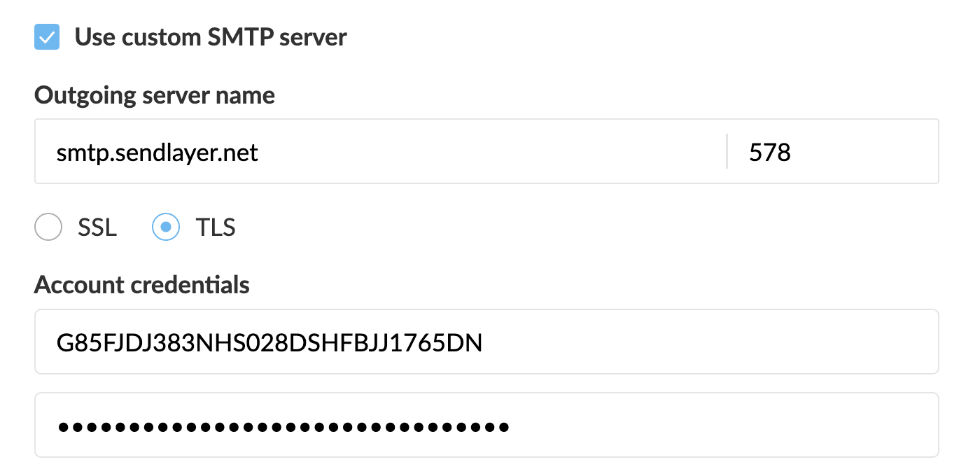The height and width of the screenshot is (476, 980).
Task: Select the smtp.sendlayer.net server address
Action: [157, 151]
